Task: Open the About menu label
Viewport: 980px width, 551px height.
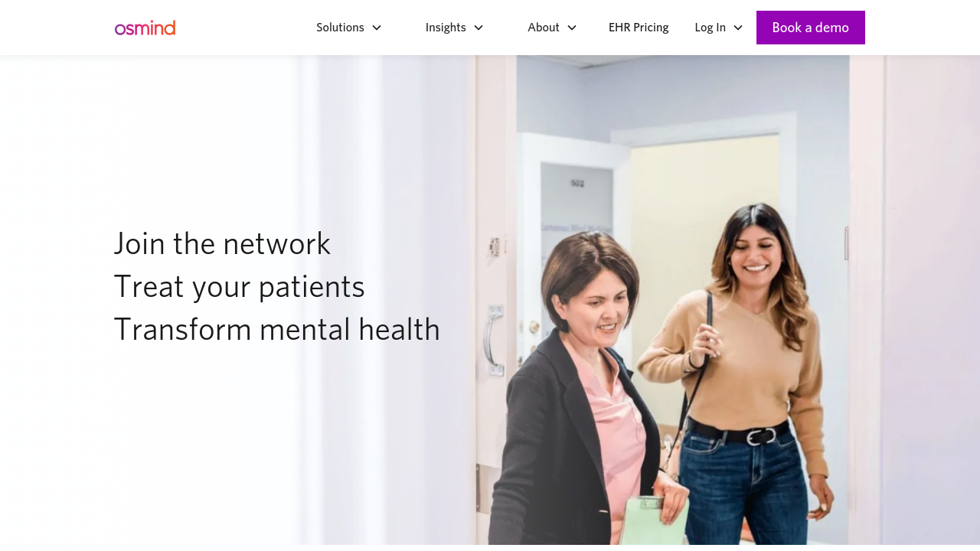Action: click(x=544, y=28)
